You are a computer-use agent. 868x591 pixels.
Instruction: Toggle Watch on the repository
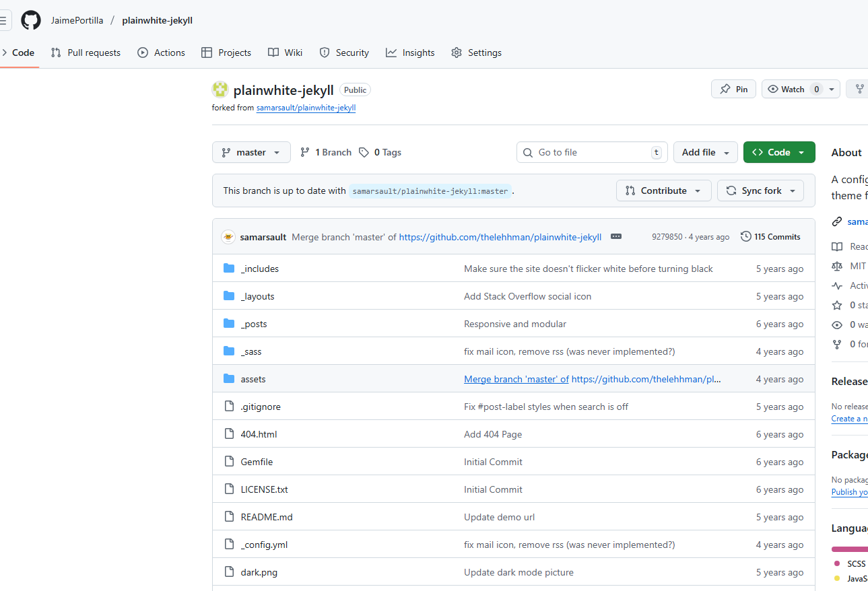click(x=792, y=89)
